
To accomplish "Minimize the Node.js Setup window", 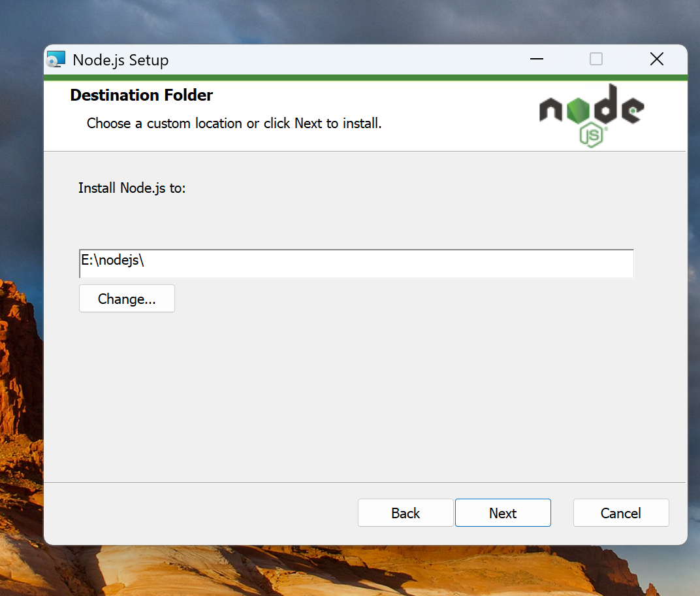I will click(x=537, y=59).
